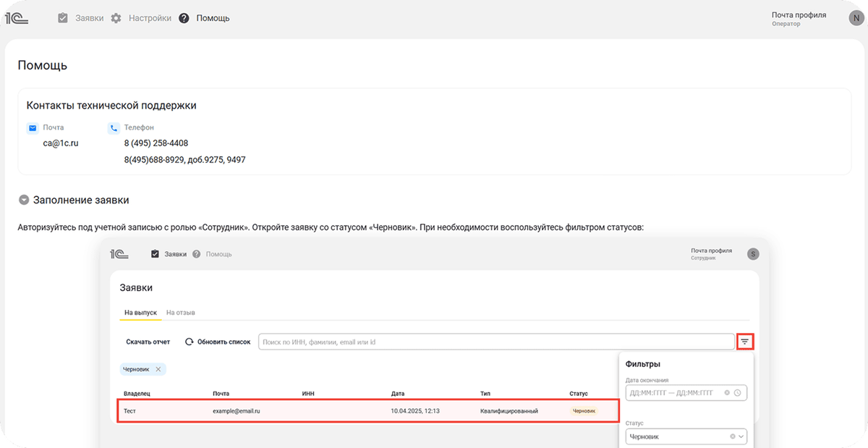Remove the Черновик filter chip

point(158,369)
